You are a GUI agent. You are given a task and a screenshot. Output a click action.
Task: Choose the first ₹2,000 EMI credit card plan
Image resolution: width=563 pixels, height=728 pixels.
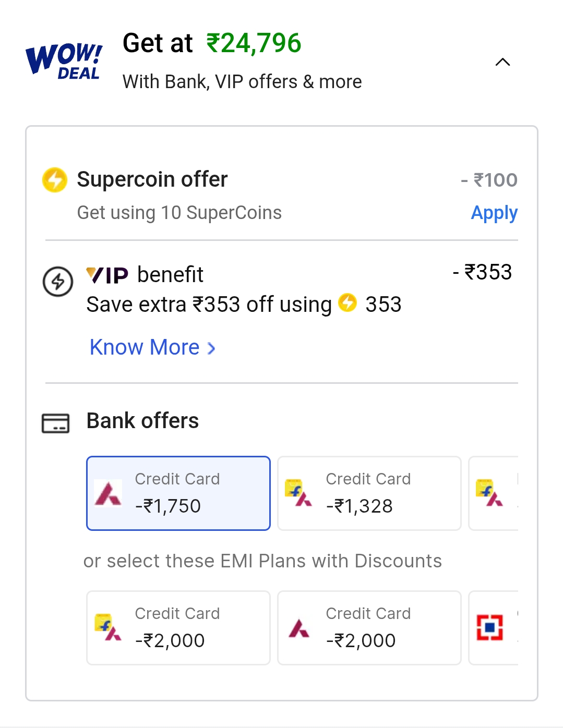(178, 628)
